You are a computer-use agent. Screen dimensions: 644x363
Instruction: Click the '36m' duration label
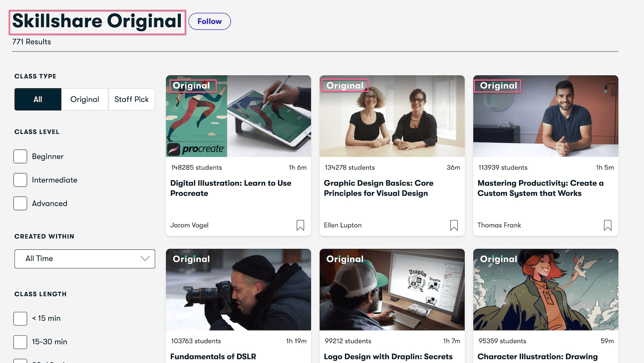[454, 167]
